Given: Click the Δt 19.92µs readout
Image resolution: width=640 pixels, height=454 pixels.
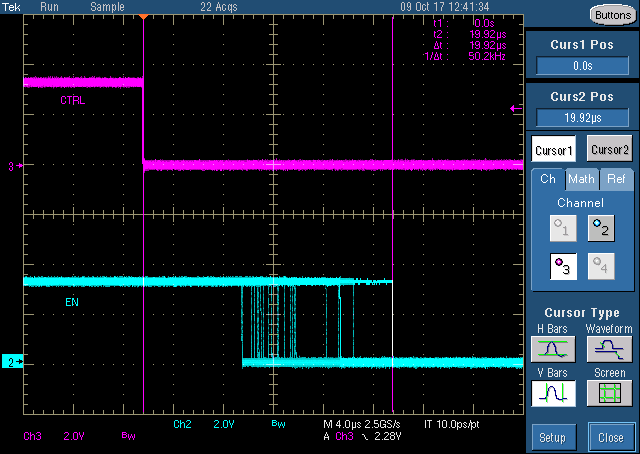Looking at the screenshot, I should point(469,45).
